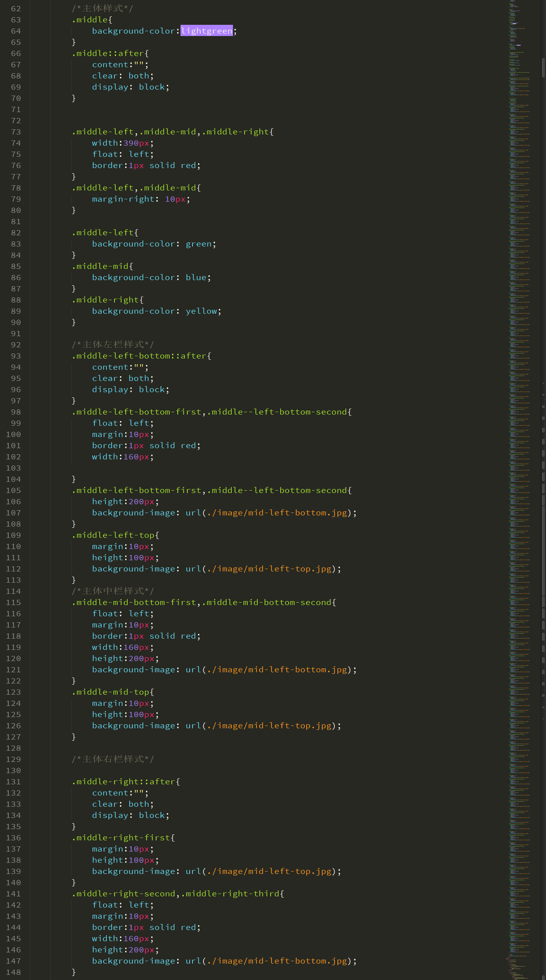The image size is (546, 980).
Task: Click content:""; on line 132
Action: (120, 793)
